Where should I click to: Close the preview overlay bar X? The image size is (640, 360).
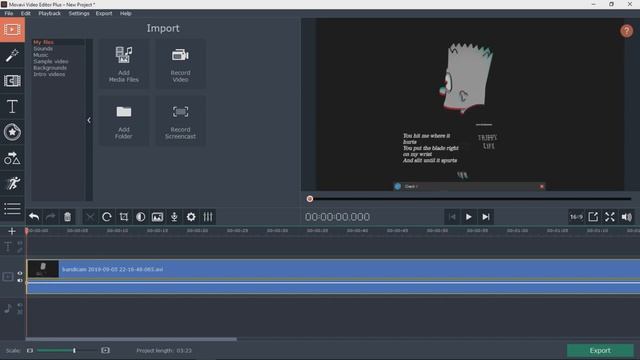pos(542,187)
